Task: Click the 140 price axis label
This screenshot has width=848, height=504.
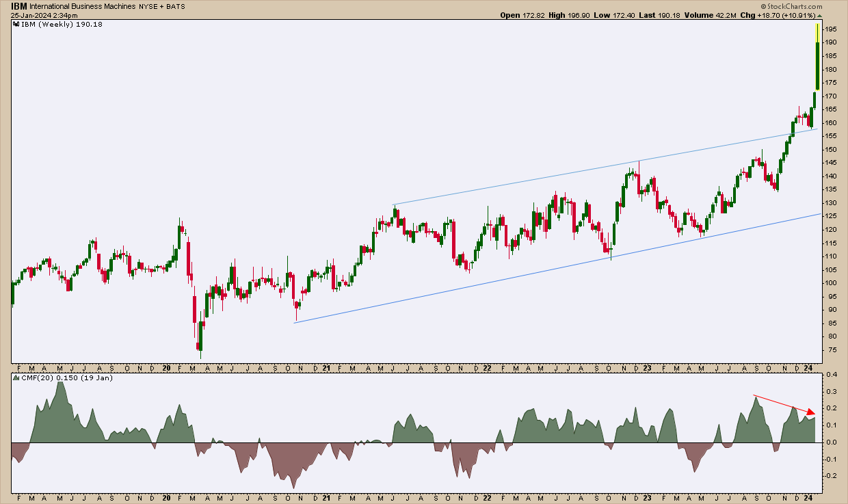Action: [x=830, y=176]
